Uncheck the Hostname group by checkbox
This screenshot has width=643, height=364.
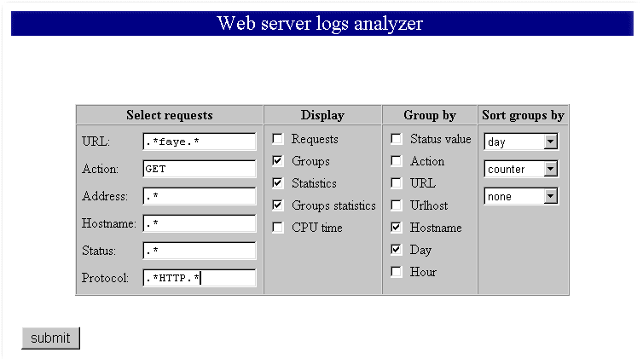coord(397,228)
